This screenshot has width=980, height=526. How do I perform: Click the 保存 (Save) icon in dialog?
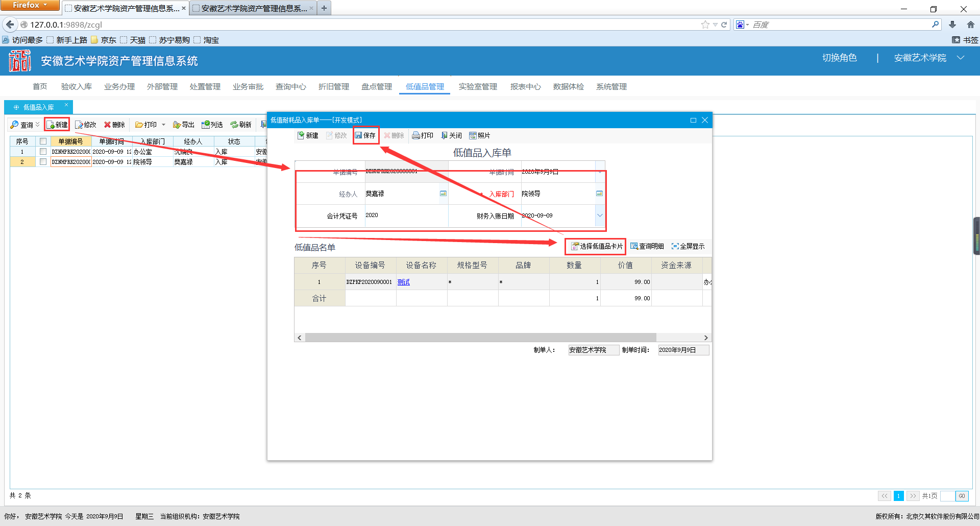point(359,135)
